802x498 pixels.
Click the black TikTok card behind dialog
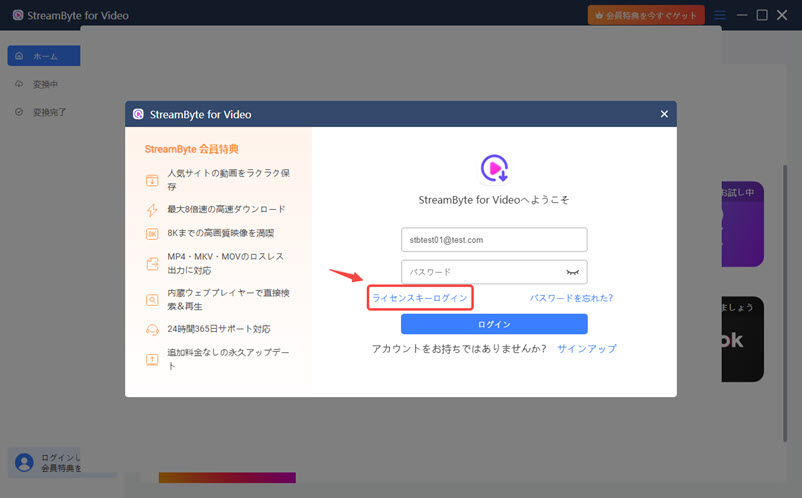pyautogui.click(x=742, y=339)
